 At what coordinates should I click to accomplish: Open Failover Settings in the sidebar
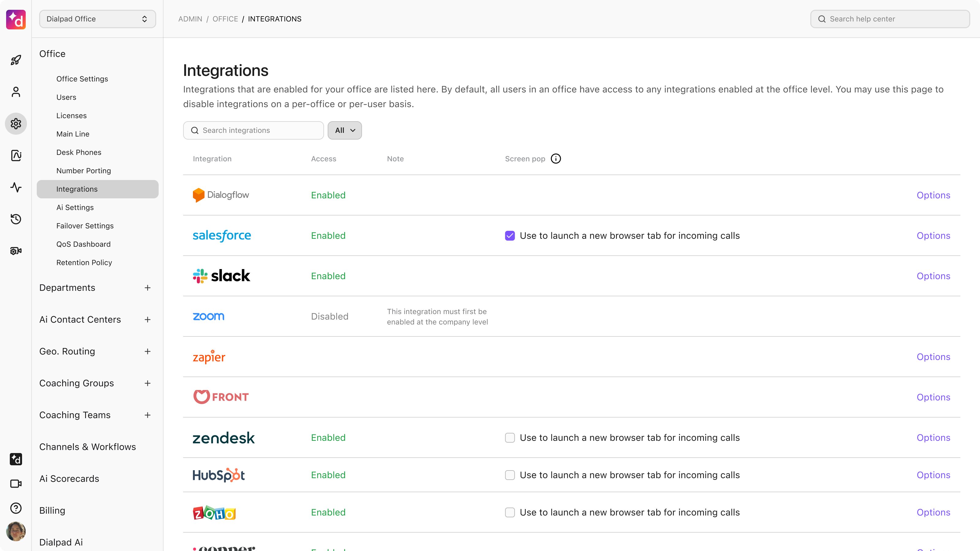[x=85, y=226]
